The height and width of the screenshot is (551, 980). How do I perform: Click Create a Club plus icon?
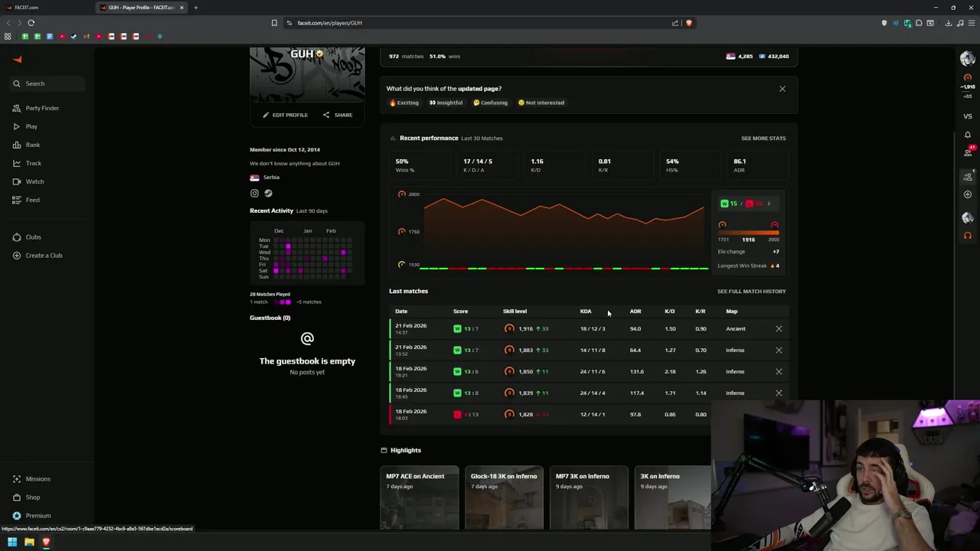pyautogui.click(x=17, y=256)
